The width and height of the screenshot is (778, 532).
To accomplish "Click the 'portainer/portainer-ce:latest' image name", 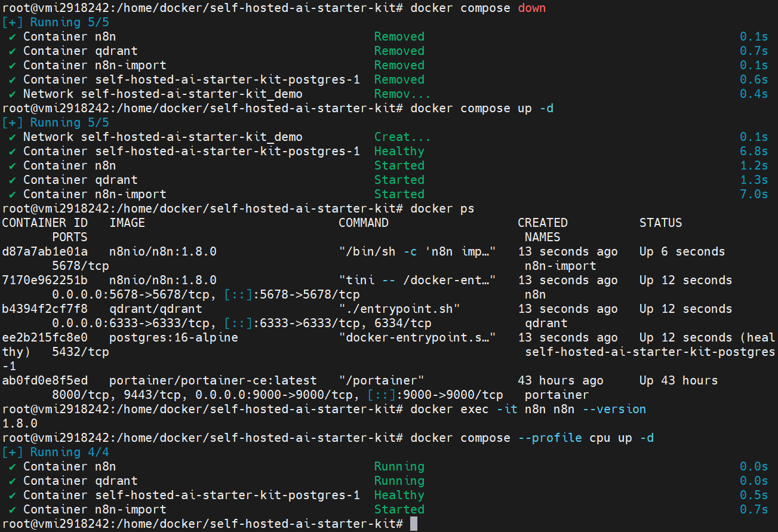I will (x=213, y=380).
